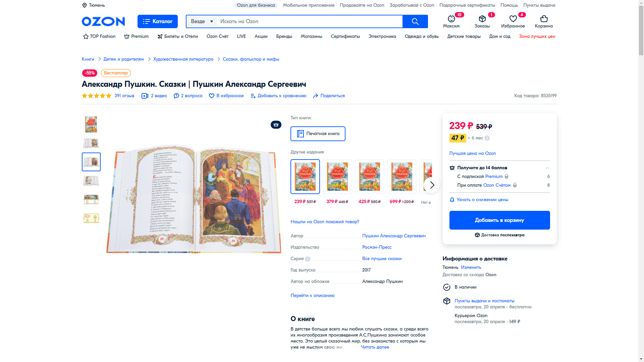Select the Печатная книга type option
The image size is (644, 362).
coord(318,134)
